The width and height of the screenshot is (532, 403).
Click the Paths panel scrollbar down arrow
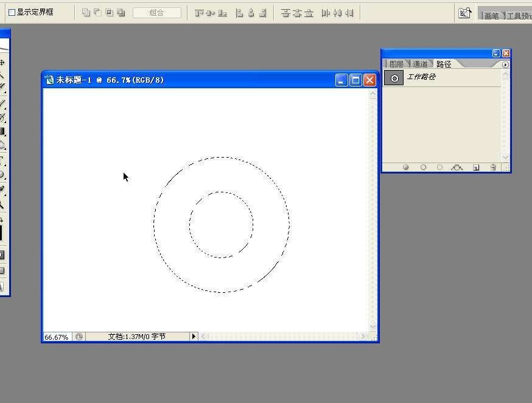(506, 156)
